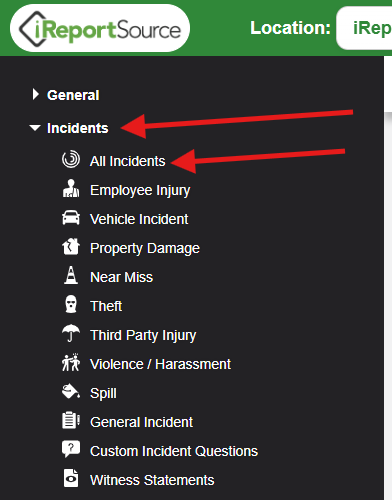
Task: Click the Employee Injury person icon
Action: (x=71, y=188)
